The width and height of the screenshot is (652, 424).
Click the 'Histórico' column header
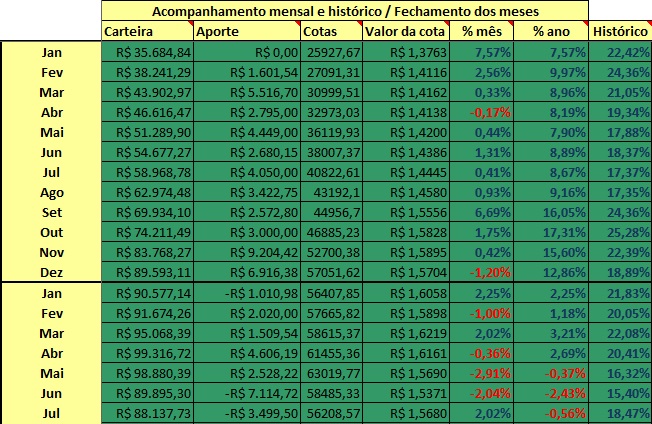click(620, 32)
